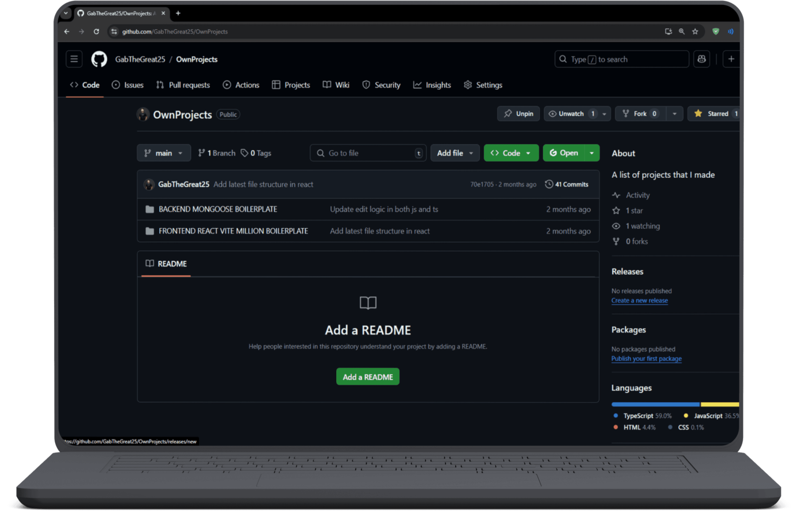Click the OwnProjects breadcrumb link
Image resolution: width=798 pixels, height=532 pixels.
coord(197,59)
